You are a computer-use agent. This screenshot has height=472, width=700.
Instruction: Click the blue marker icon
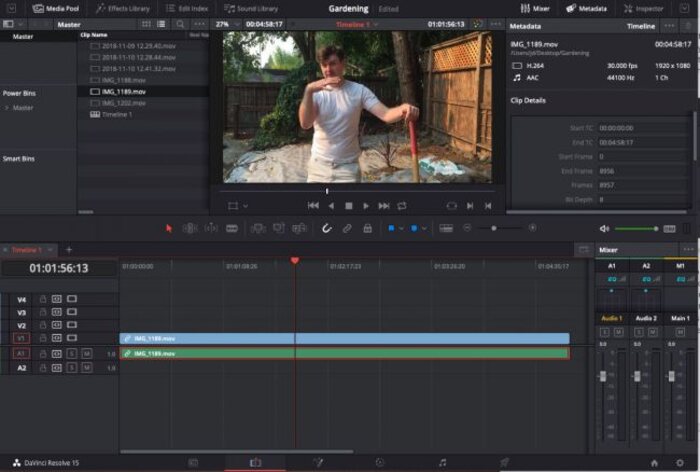(x=414, y=228)
